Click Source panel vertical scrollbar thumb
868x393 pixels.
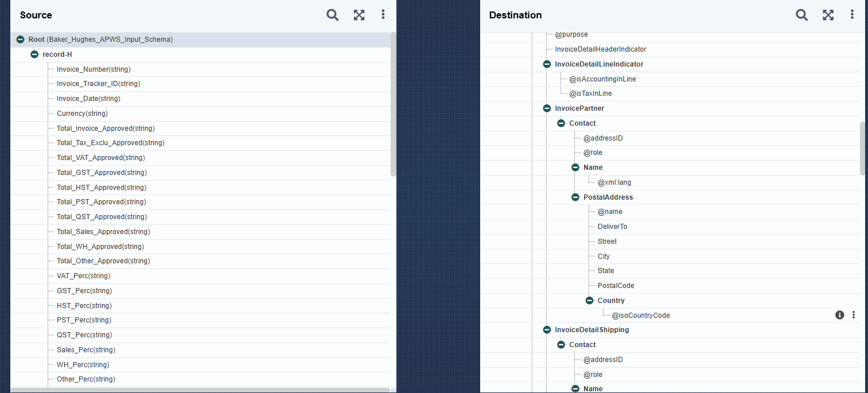point(394,104)
